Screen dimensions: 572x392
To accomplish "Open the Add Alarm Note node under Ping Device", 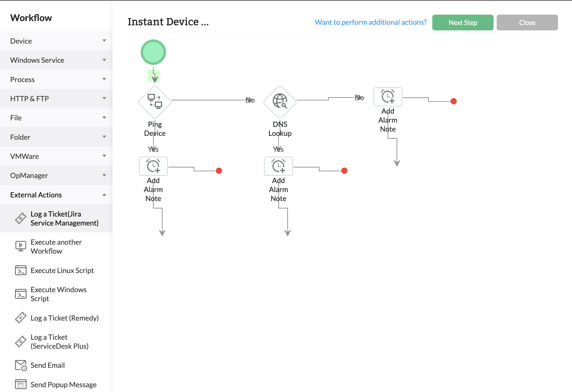I will (153, 166).
